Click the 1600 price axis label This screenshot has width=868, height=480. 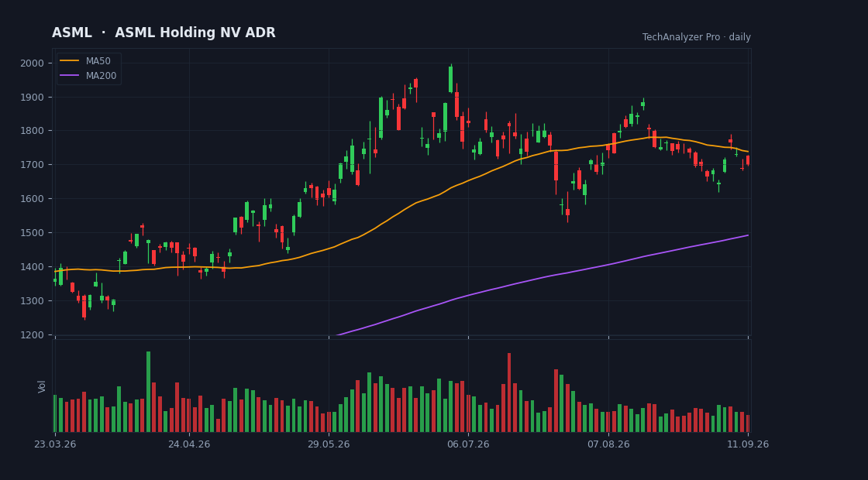point(33,199)
